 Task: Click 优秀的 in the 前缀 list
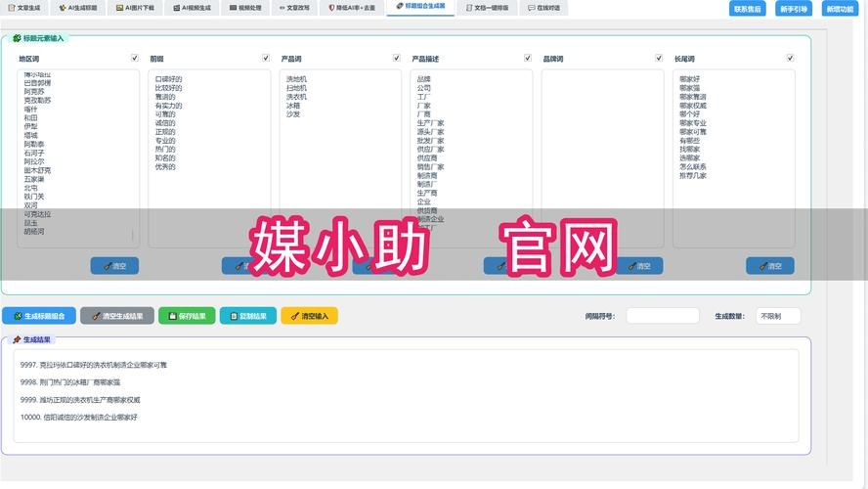click(165, 166)
